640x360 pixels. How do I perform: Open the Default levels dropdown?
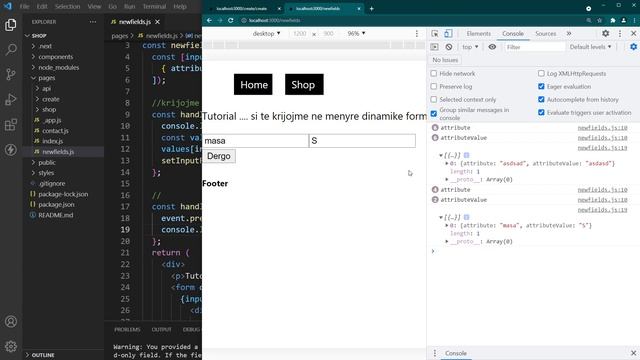pos(590,47)
